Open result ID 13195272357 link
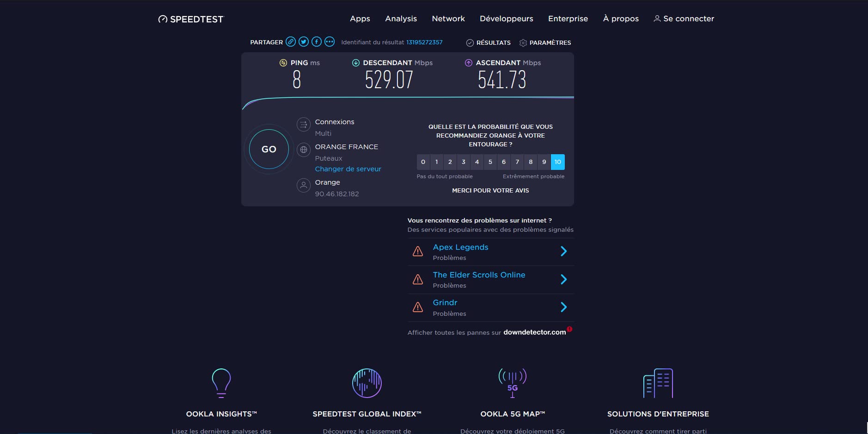Image resolution: width=868 pixels, height=434 pixels. click(424, 42)
